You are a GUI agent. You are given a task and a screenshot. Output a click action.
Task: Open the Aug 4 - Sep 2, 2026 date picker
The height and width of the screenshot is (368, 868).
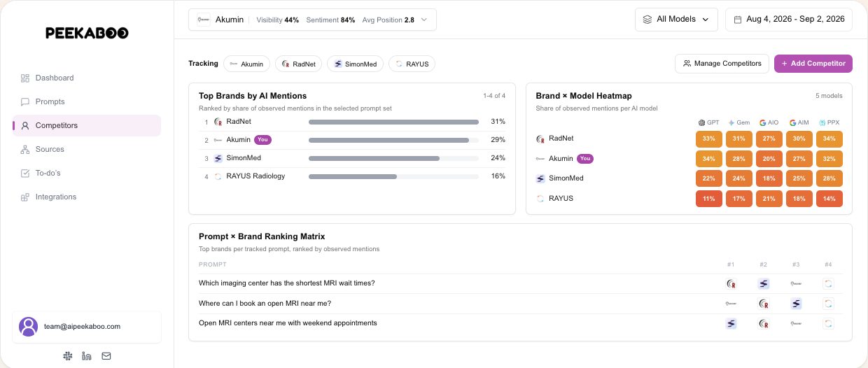(x=789, y=20)
